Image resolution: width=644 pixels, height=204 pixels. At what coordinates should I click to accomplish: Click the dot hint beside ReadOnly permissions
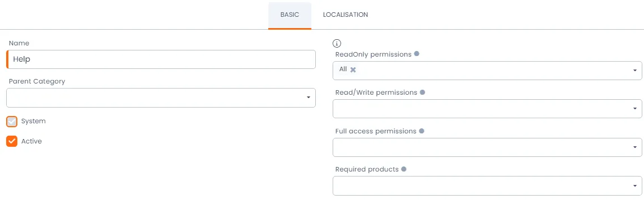[x=417, y=54]
